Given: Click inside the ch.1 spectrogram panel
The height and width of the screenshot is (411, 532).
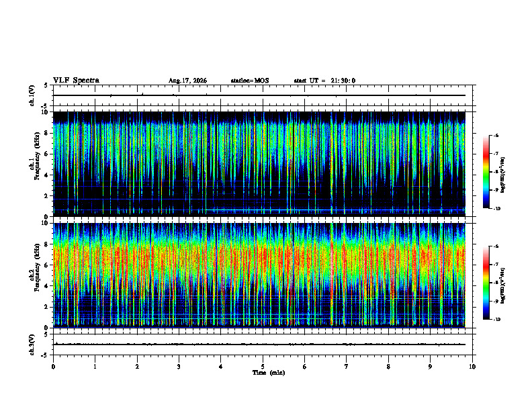Looking at the screenshot, I should point(259,164).
